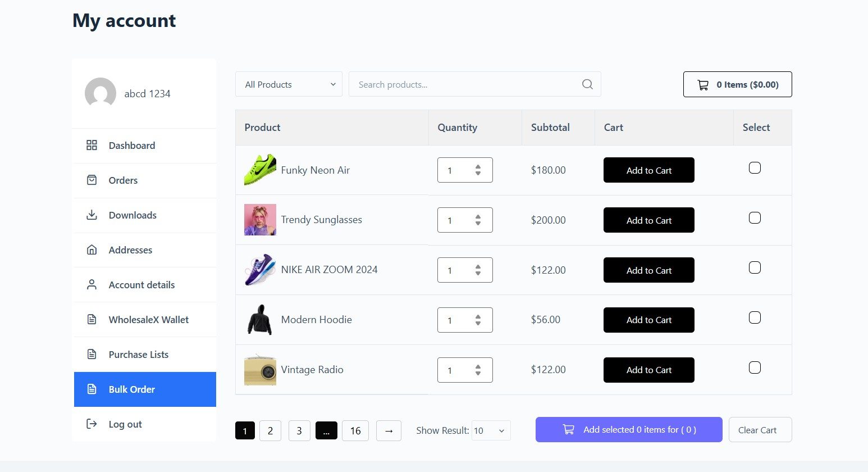Expand the Show Result count dropdown
The height and width of the screenshot is (472, 868).
tap(491, 431)
